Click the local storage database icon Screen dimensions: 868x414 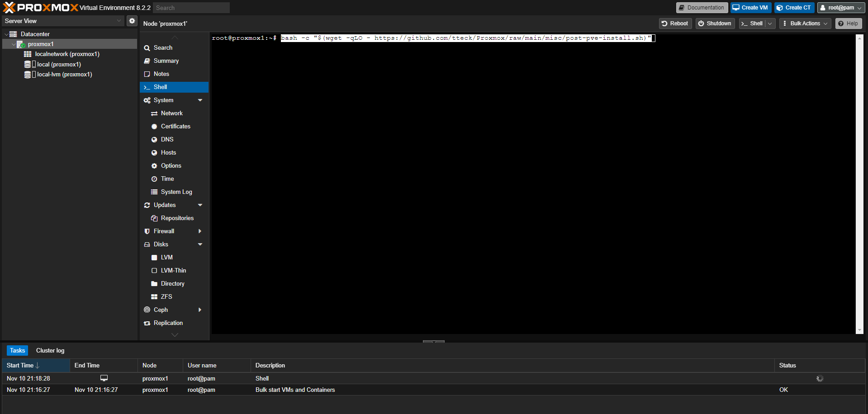28,64
